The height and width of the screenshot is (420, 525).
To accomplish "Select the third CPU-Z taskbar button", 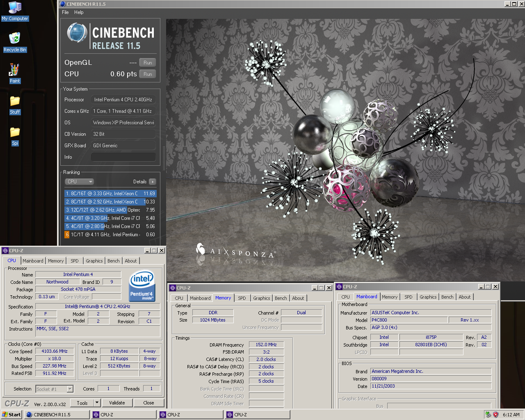I will [x=258, y=415].
